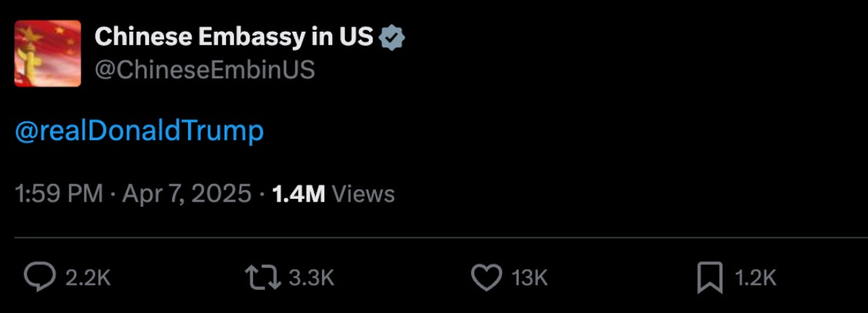Click the @ChineseEmbinUS handle
The image size is (868, 313).
pos(204,70)
